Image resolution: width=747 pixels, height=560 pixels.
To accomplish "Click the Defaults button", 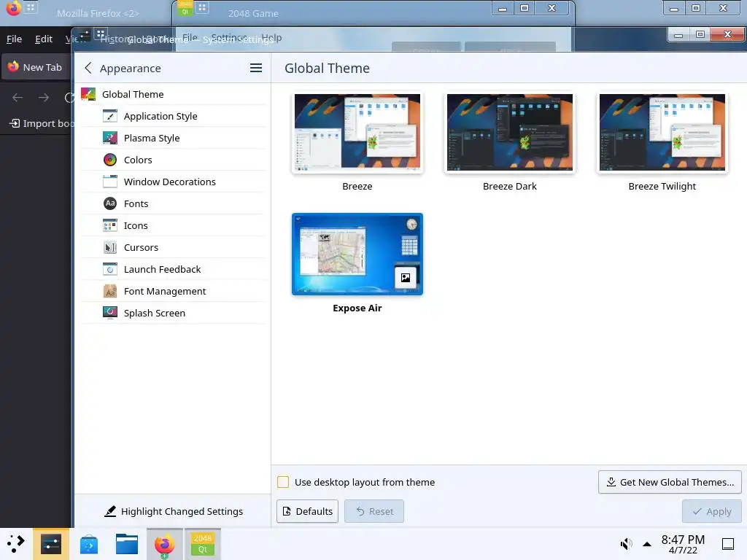I will 307,511.
